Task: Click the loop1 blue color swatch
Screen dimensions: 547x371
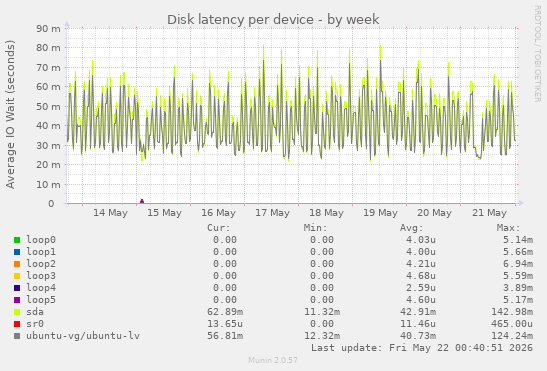Action: click(x=17, y=252)
